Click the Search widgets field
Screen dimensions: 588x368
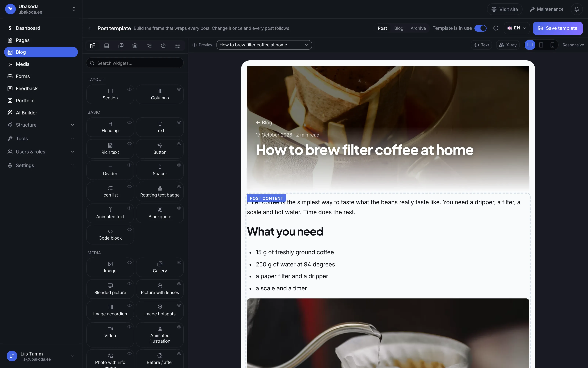135,63
